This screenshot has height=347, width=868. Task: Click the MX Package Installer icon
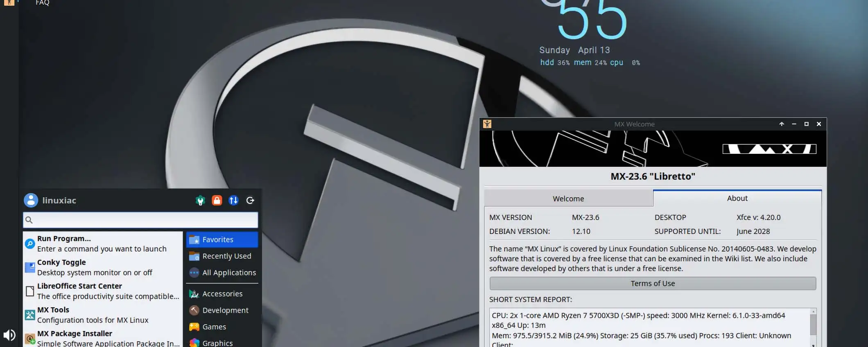30,338
